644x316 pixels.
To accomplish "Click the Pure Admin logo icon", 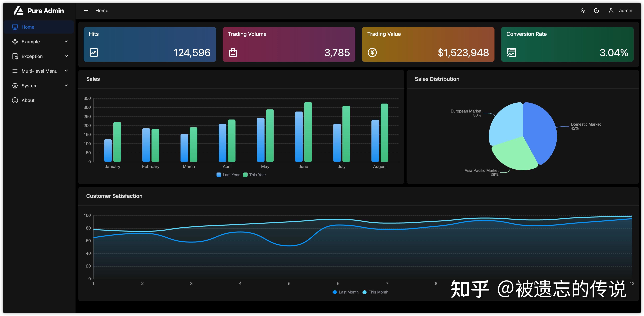I will tap(18, 11).
